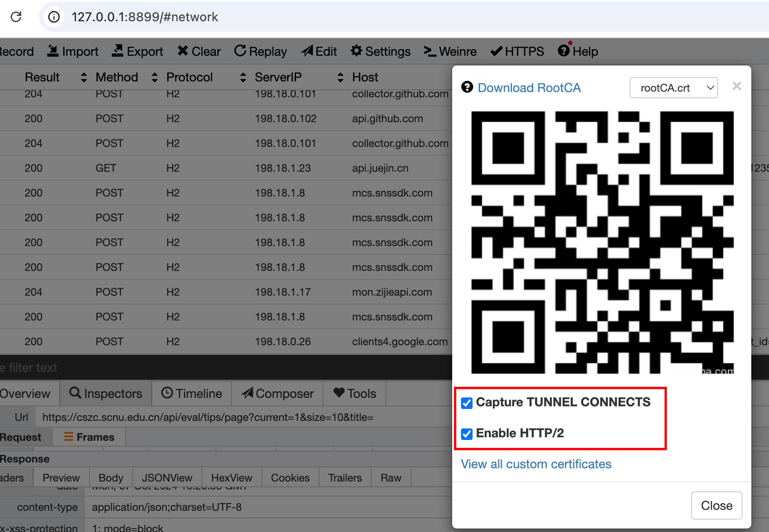Sort the table by Result column arrows
This screenshot has width=769, height=532.
84,77
